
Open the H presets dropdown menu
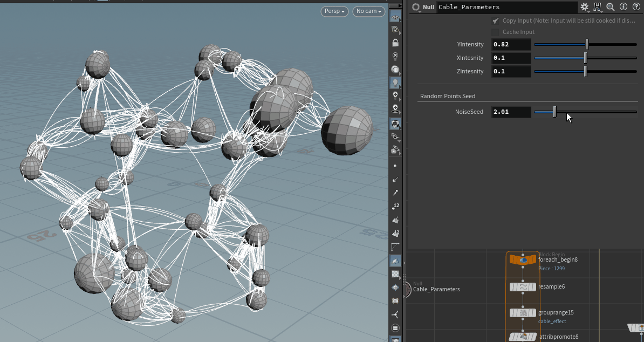click(x=597, y=7)
